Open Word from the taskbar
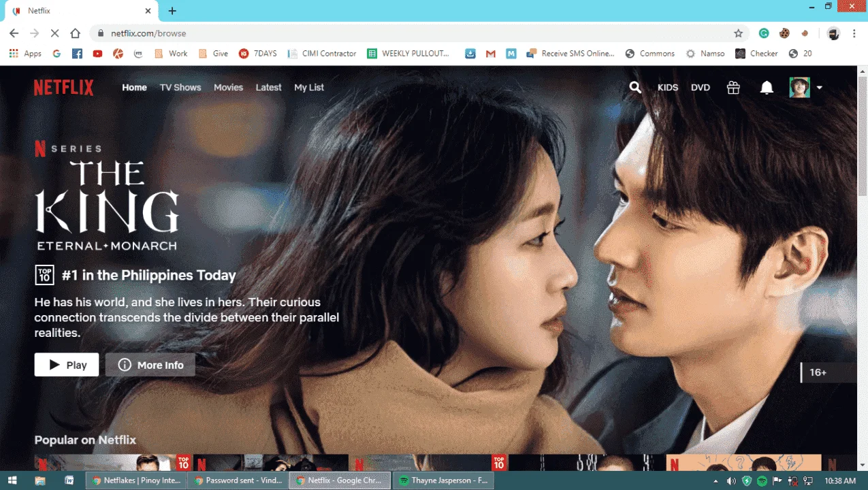Viewport: 868px width, 490px height. [x=69, y=480]
